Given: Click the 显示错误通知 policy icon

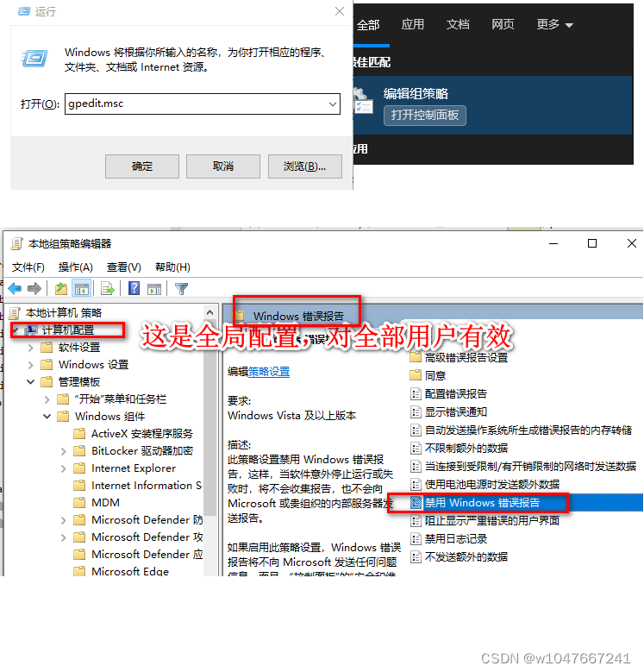Looking at the screenshot, I should click(416, 411).
